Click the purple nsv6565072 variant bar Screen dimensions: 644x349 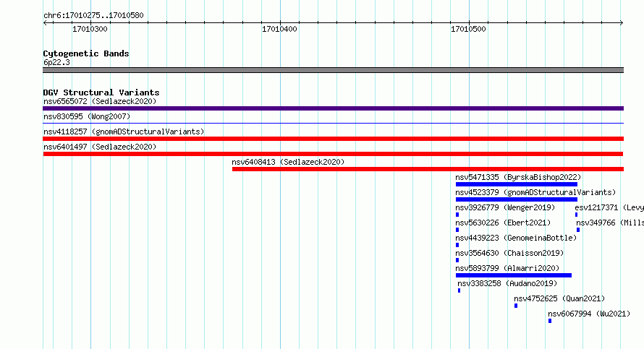click(x=333, y=108)
